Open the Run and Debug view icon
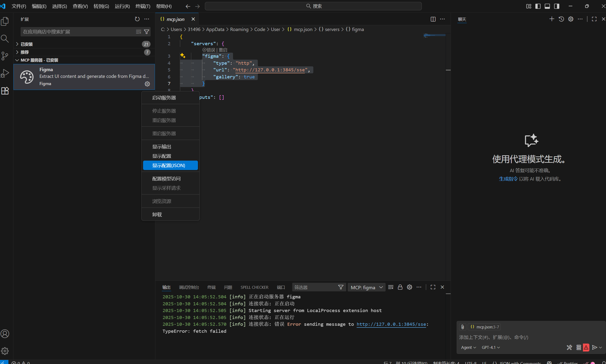606x364 pixels. (x=5, y=73)
